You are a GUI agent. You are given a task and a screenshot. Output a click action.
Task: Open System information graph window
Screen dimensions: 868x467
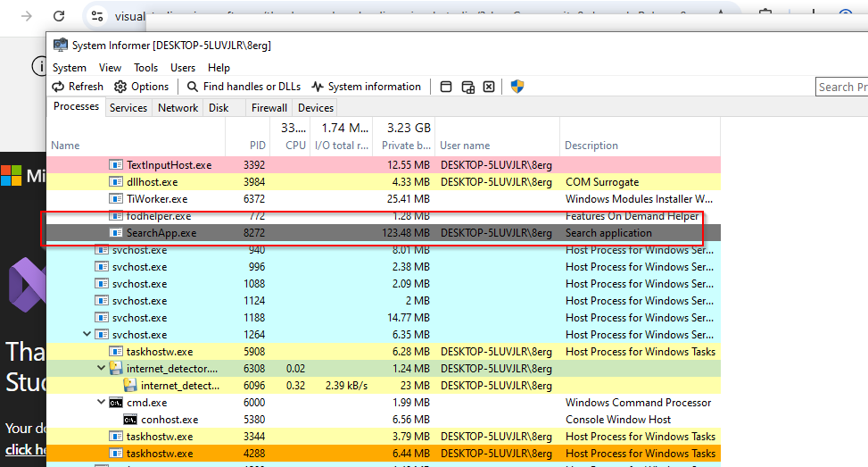click(366, 87)
